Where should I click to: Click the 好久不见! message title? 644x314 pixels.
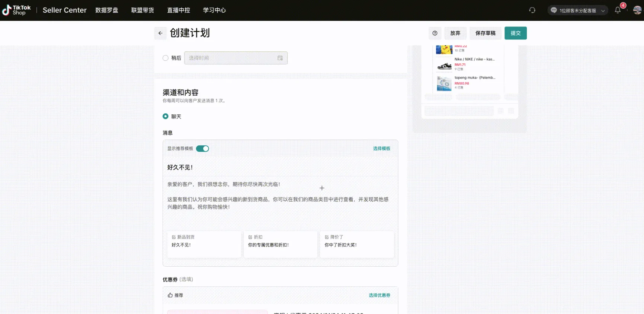[180, 168]
